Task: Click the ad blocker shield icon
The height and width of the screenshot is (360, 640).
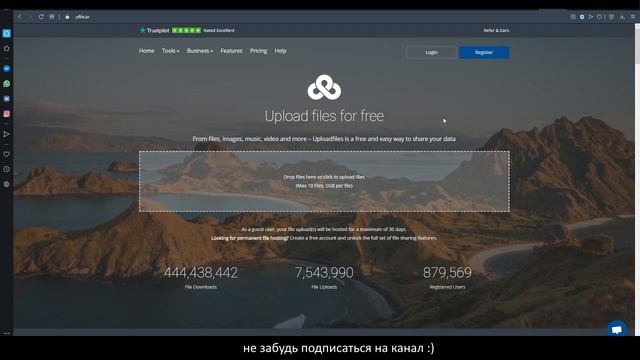Action: [x=582, y=17]
